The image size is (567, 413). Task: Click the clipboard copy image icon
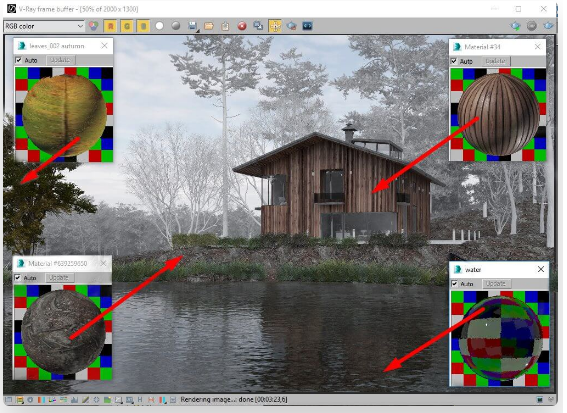225,26
